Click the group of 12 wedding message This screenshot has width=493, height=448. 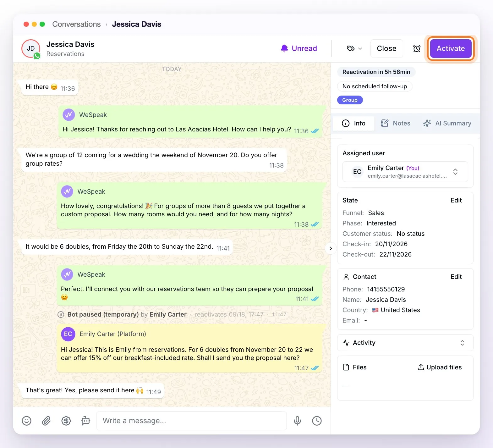pos(154,160)
